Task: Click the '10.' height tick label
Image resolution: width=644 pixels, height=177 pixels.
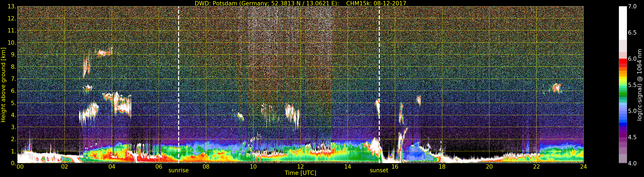Action: pyautogui.click(x=12, y=43)
